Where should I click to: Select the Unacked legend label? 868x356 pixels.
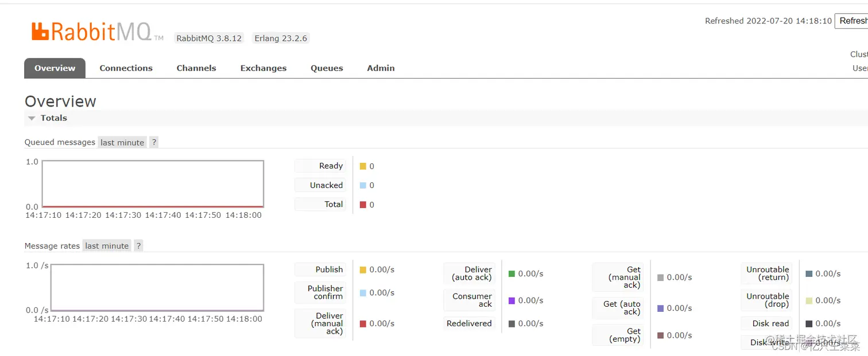tap(320, 185)
